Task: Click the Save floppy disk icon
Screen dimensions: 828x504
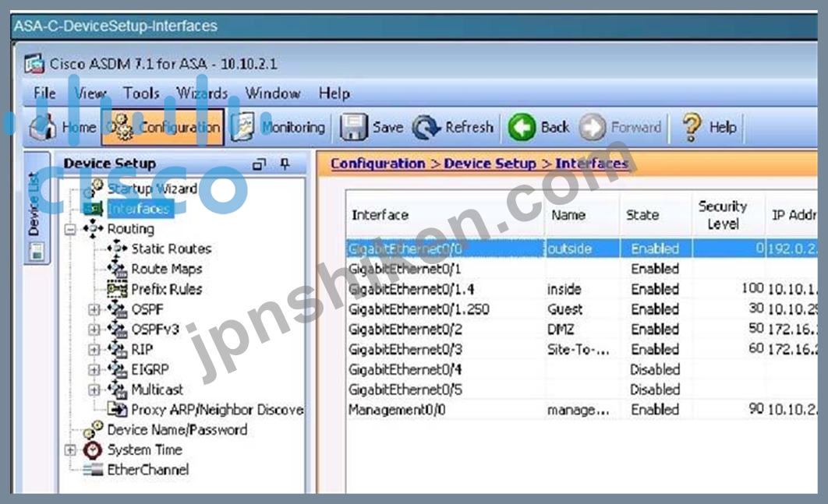Action: [x=353, y=127]
